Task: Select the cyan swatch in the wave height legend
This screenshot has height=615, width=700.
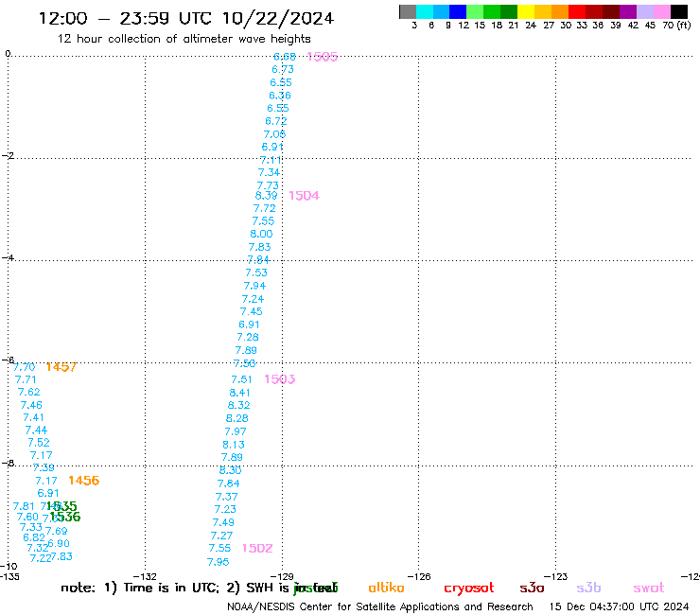Action: [425, 11]
